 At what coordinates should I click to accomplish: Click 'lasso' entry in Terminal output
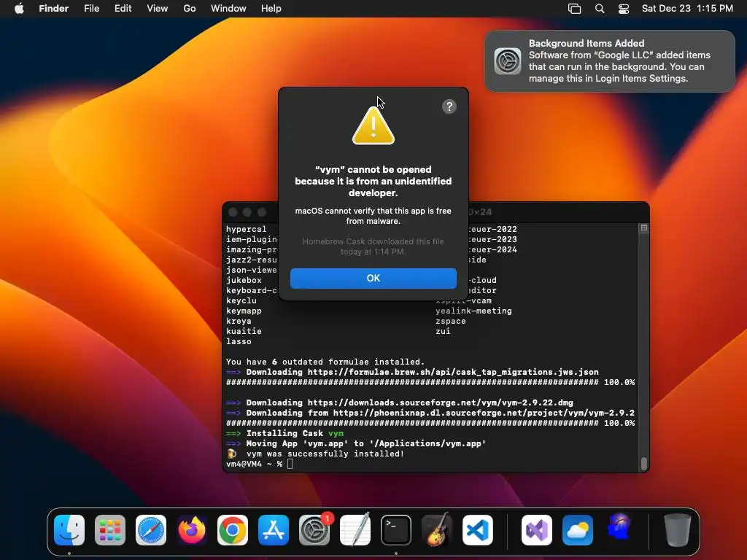[x=239, y=341]
